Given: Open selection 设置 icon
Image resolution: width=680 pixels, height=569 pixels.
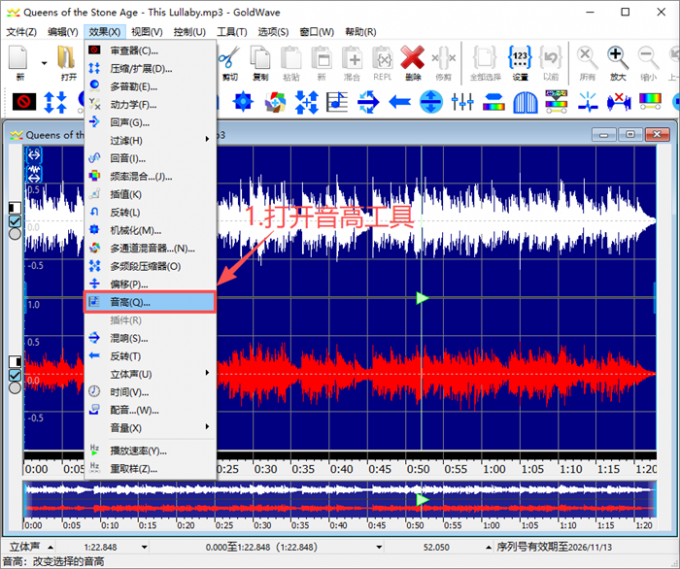Looking at the screenshot, I should point(520,63).
